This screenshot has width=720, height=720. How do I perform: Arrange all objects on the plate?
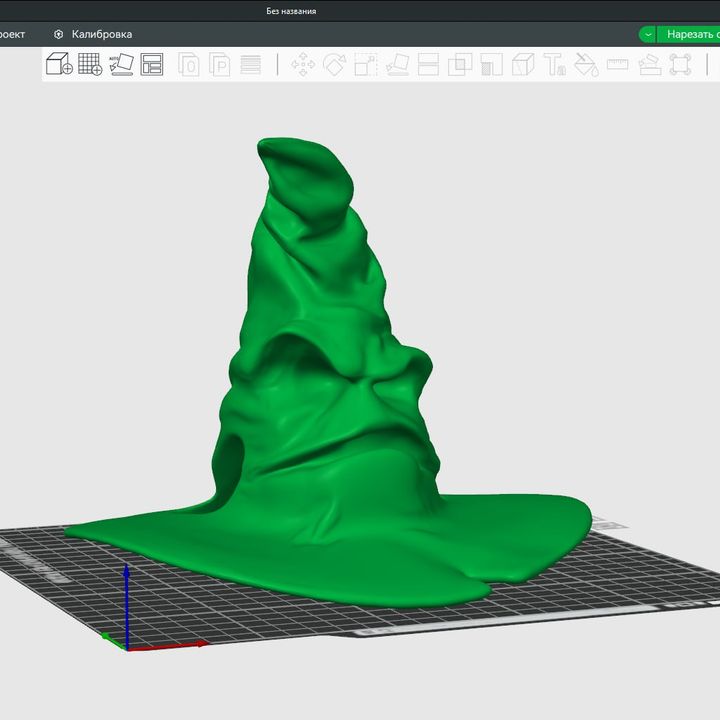click(152, 65)
